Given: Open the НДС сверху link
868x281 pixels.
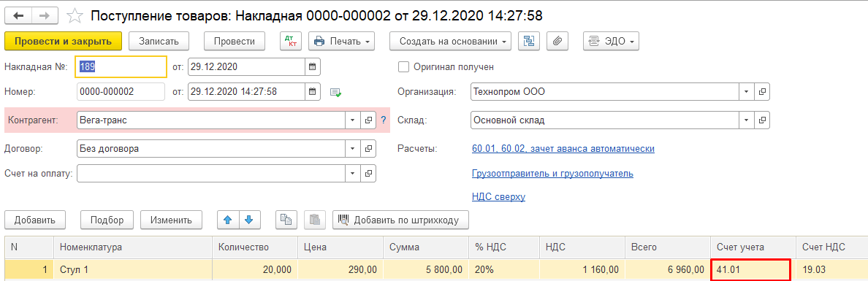Looking at the screenshot, I should tap(499, 197).
